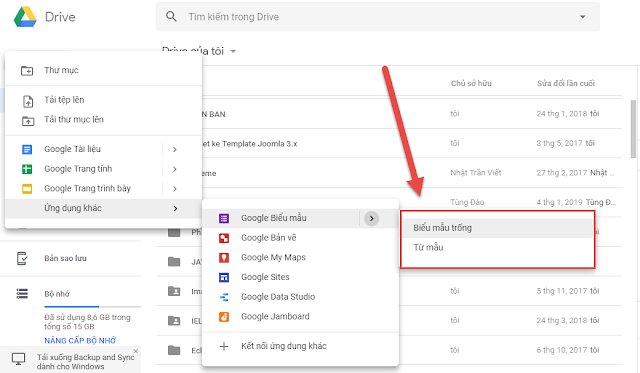Expand the Google Trang trình bày submenu arrow
The image size is (640, 373).
tap(175, 189)
